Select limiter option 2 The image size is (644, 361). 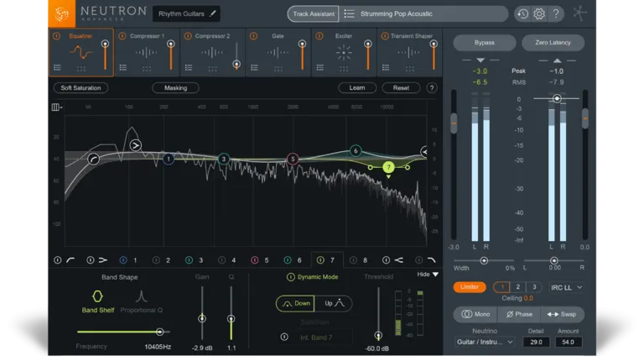pyautogui.click(x=518, y=287)
